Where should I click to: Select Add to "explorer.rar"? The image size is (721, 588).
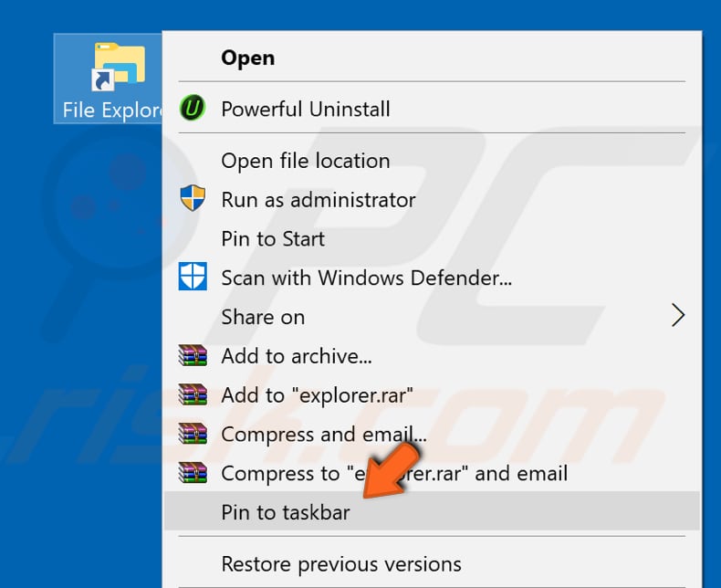pos(432,395)
